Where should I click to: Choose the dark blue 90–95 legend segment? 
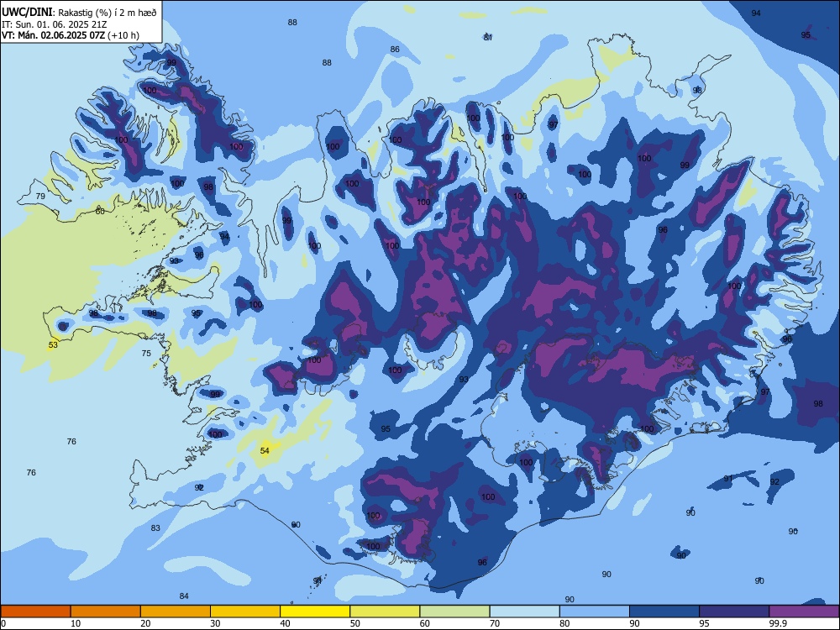click(x=664, y=612)
